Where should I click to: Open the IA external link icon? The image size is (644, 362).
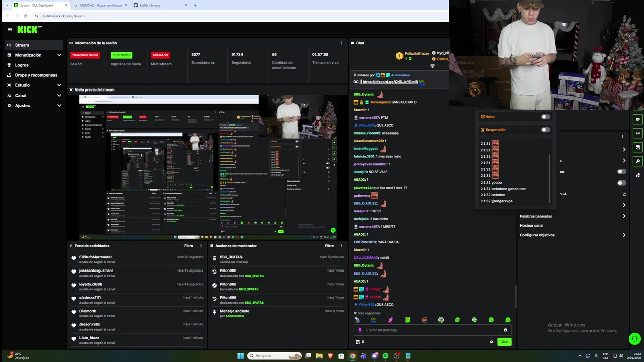(x=624, y=194)
